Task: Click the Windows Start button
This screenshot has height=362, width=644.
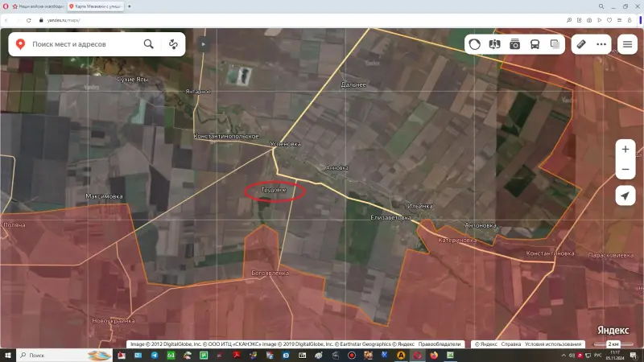Action: [x=7, y=355]
